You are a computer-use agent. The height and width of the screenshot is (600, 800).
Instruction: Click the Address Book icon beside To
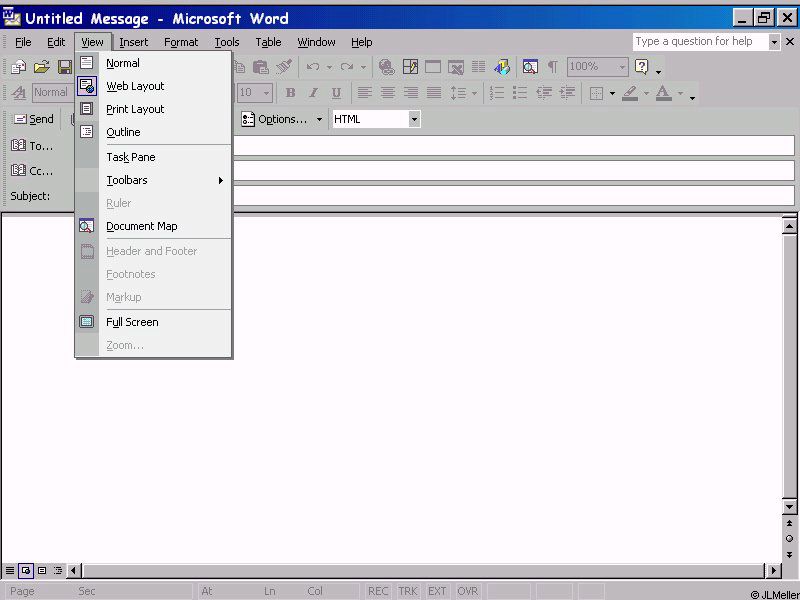tap(18, 146)
